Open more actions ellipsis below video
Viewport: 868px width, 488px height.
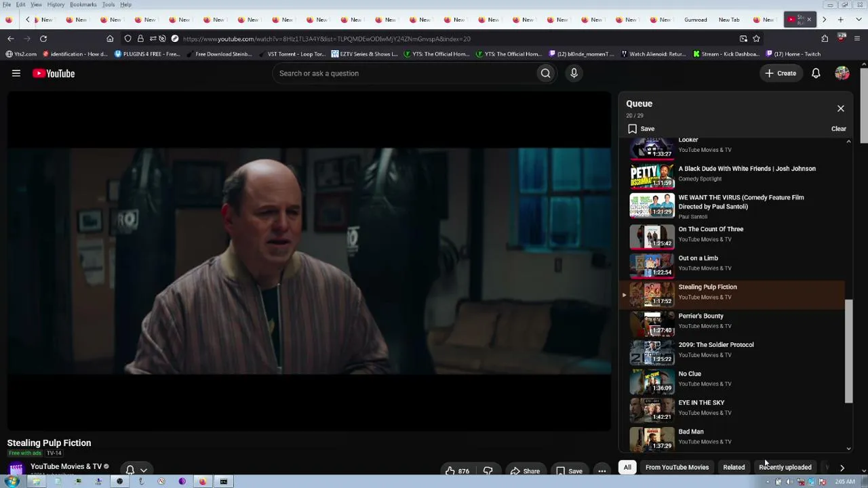(x=602, y=471)
